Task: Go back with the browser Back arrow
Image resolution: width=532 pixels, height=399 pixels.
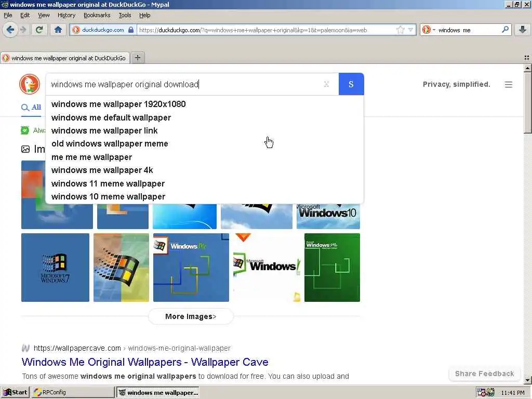Action: [10, 30]
